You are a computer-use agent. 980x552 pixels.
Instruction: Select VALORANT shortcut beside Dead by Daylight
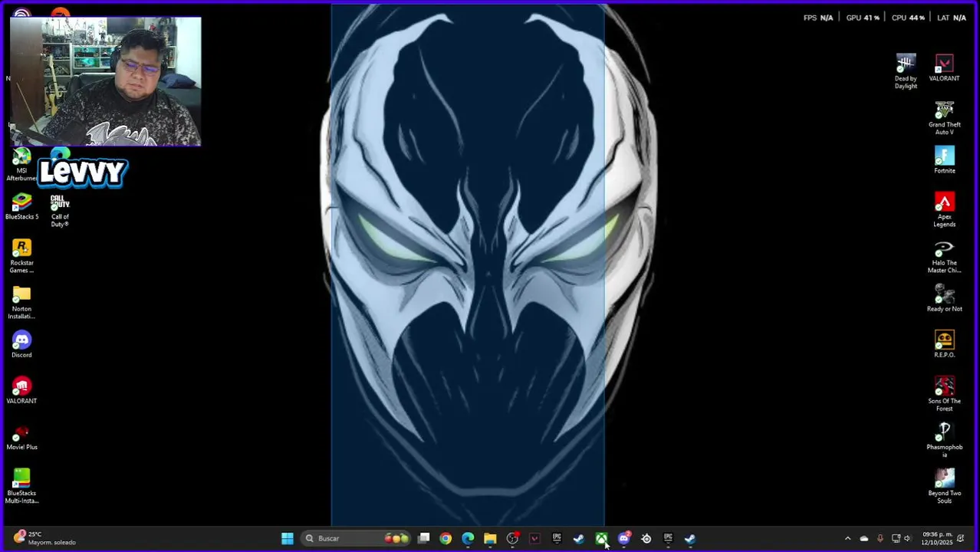[944, 67]
